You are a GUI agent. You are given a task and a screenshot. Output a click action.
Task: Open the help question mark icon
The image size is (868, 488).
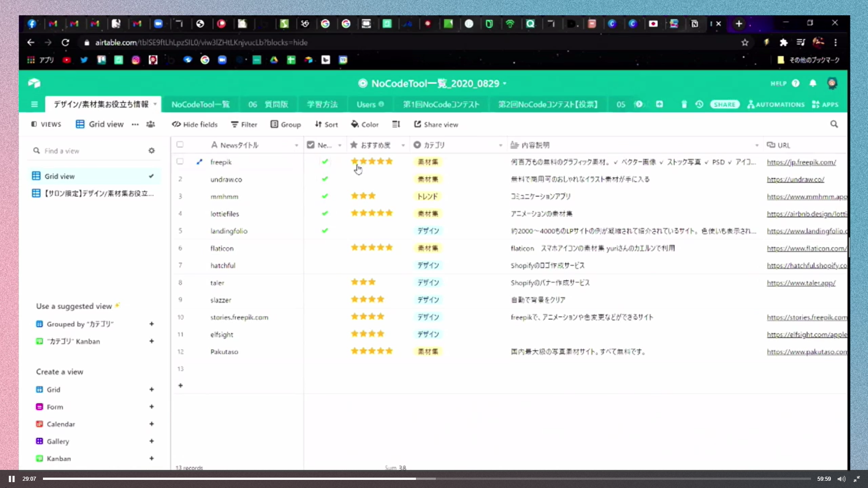[x=796, y=83]
